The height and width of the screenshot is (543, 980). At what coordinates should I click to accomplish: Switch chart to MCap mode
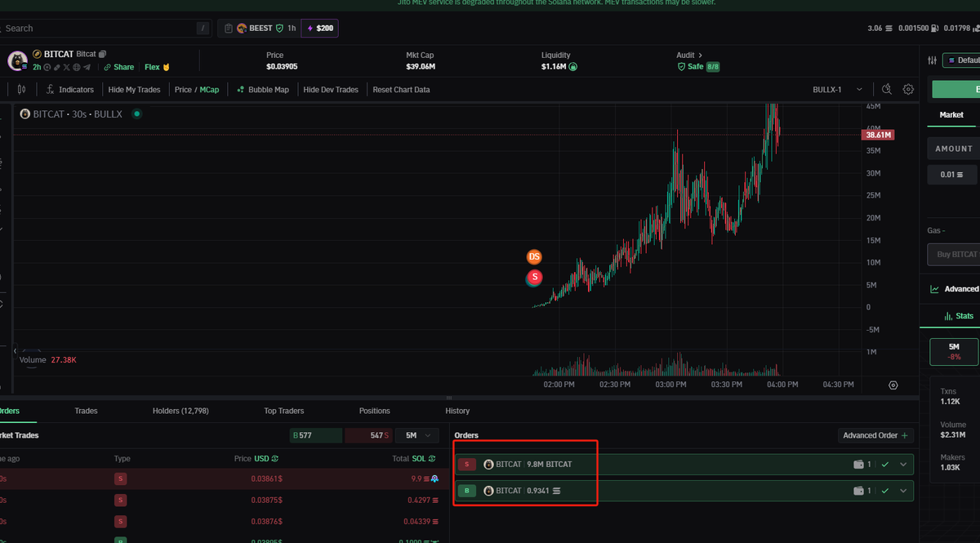pyautogui.click(x=210, y=90)
